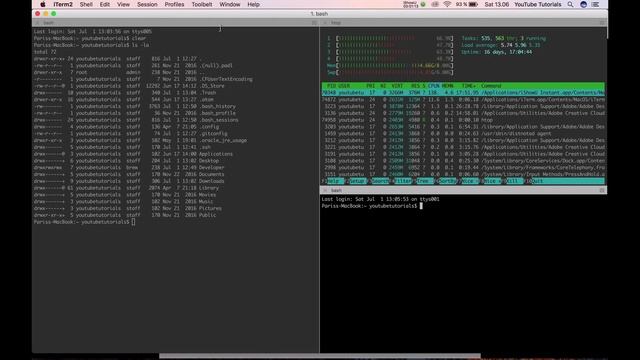Screen dimensions: 640x360
Task: Open the Shell menu
Action: pyautogui.click(x=86, y=4)
